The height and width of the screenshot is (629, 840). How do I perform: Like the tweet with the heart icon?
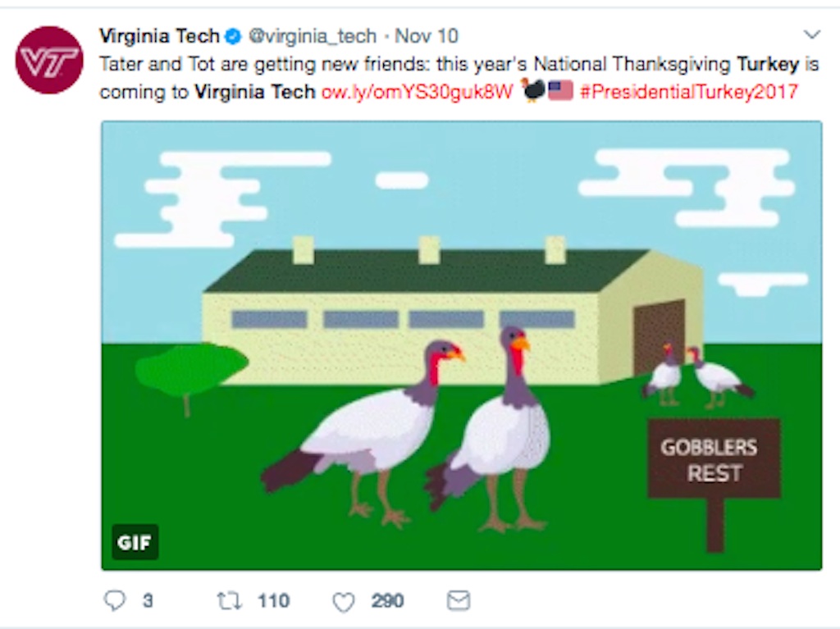pos(343,602)
